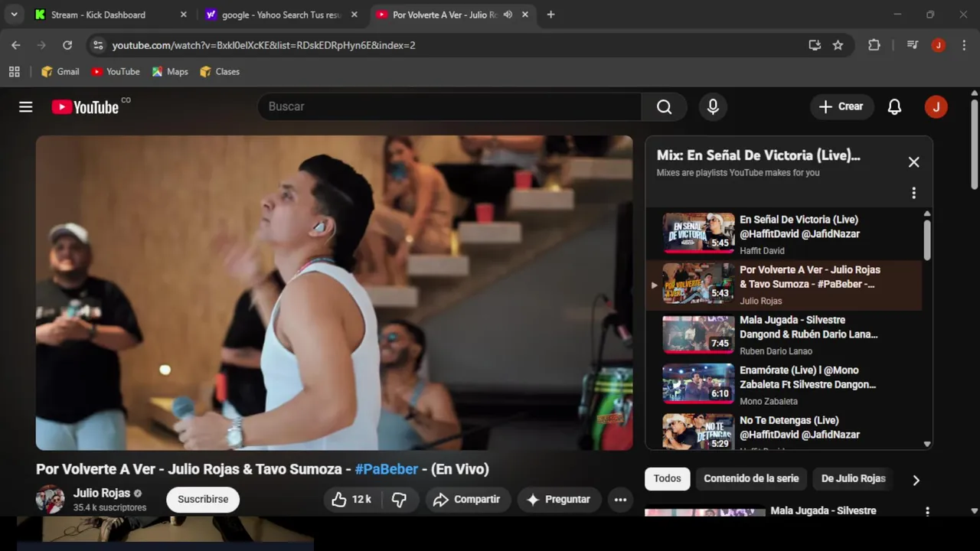Select the Todos filter chip
Image resolution: width=980 pixels, height=551 pixels.
667,479
